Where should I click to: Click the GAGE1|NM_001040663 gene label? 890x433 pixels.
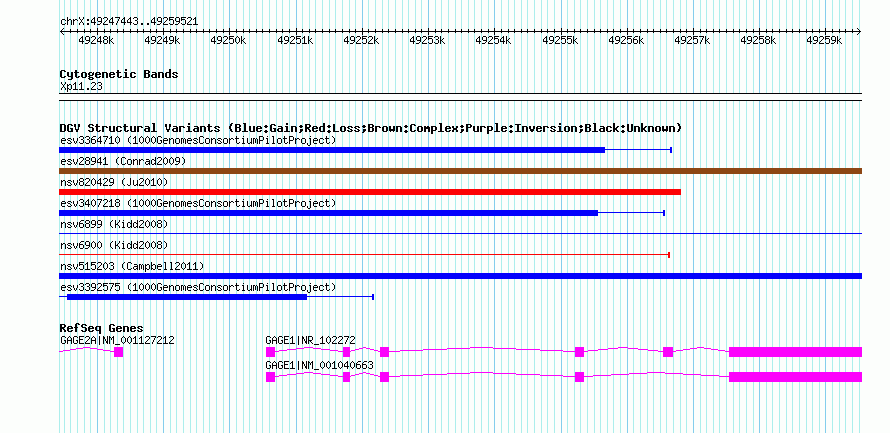[x=320, y=365]
